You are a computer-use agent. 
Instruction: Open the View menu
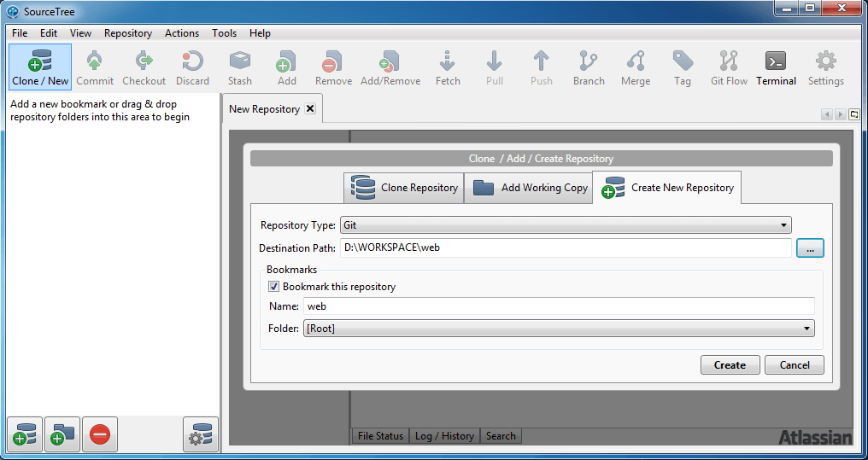(x=80, y=33)
